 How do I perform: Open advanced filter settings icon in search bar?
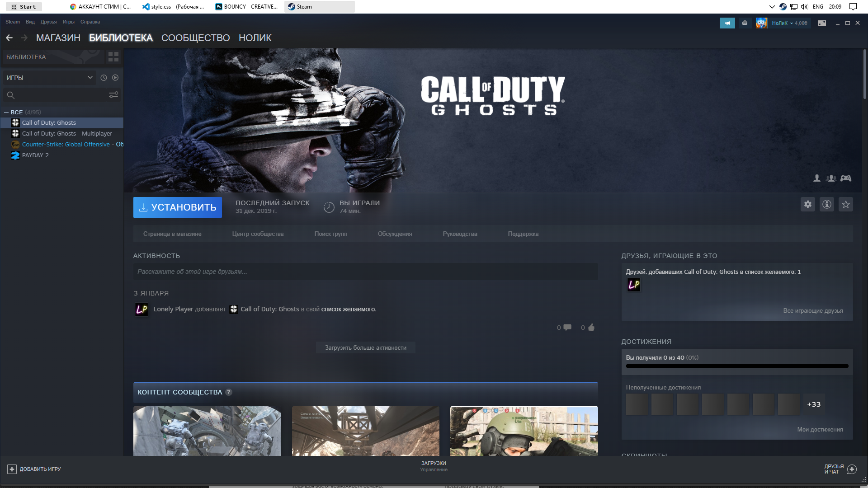click(113, 95)
